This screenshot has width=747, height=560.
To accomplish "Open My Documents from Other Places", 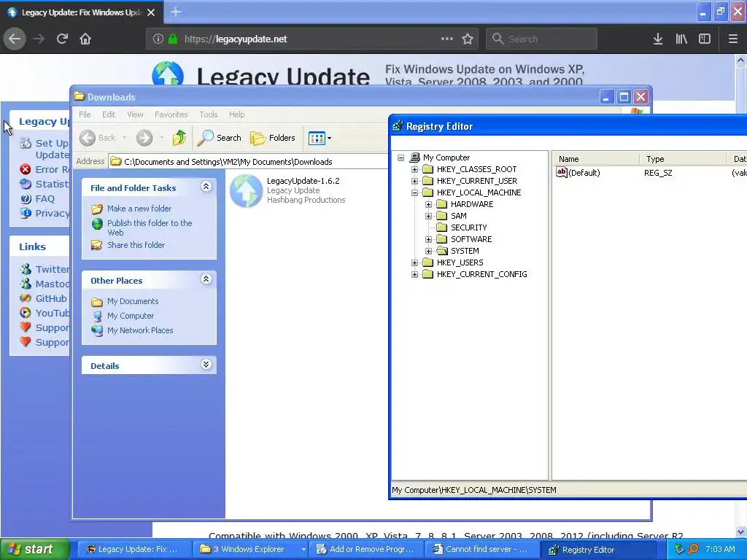I will pyautogui.click(x=133, y=301).
